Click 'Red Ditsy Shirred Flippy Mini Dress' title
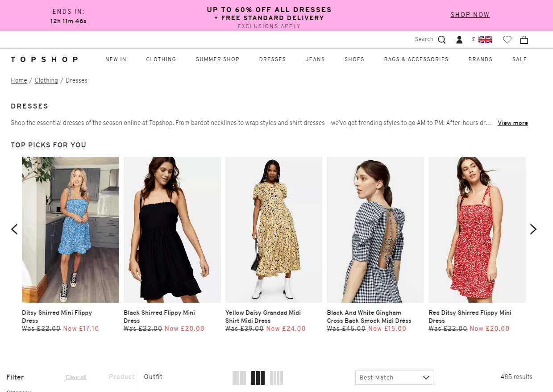The height and width of the screenshot is (392, 553). [x=470, y=317]
